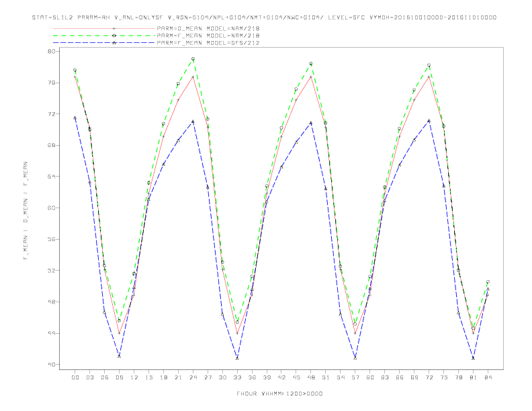Click green circle data point at hour 24 peak
This screenshot has width=532, height=411.
[193, 59]
